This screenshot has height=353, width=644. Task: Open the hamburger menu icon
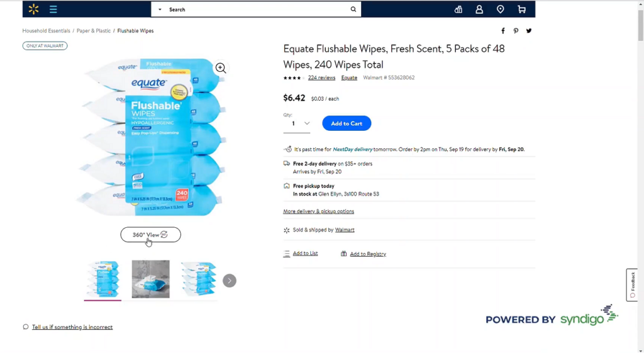click(x=53, y=9)
